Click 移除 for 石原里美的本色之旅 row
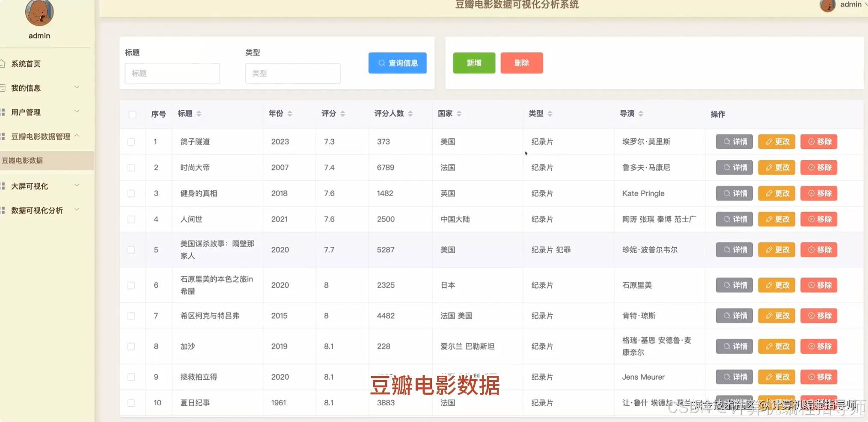The image size is (868, 422). coord(819,285)
